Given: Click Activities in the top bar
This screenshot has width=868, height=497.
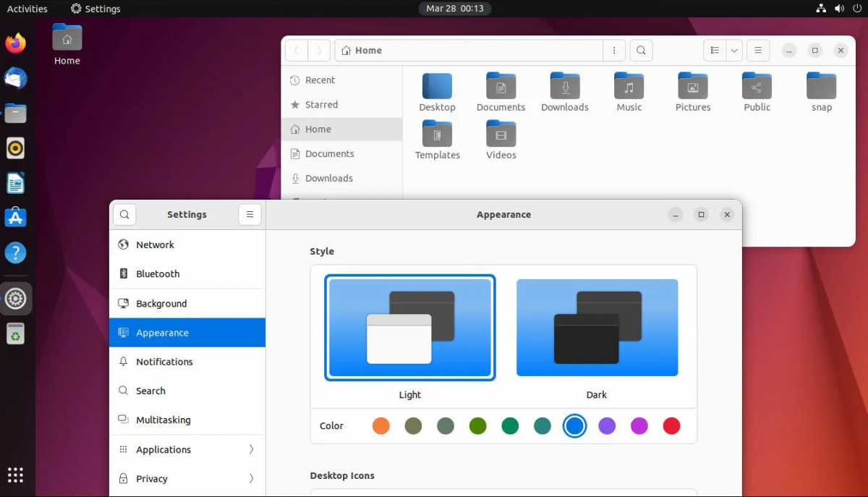Looking at the screenshot, I should pyautogui.click(x=27, y=9).
